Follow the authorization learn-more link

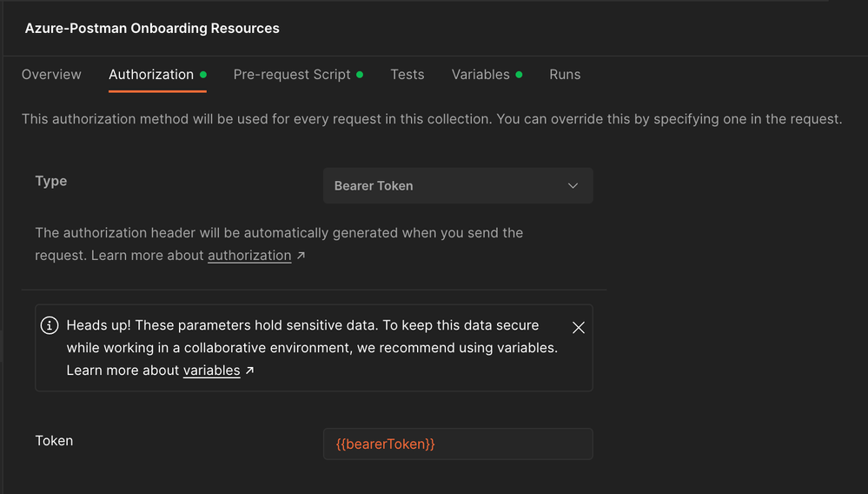[x=249, y=256]
